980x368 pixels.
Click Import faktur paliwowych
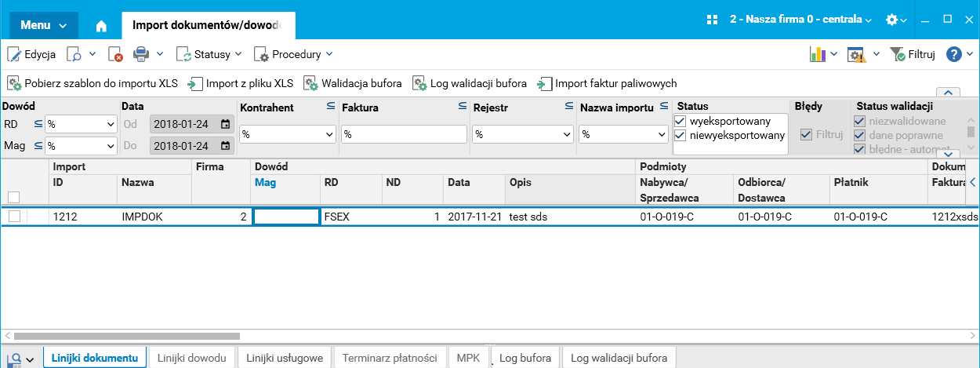(x=607, y=83)
